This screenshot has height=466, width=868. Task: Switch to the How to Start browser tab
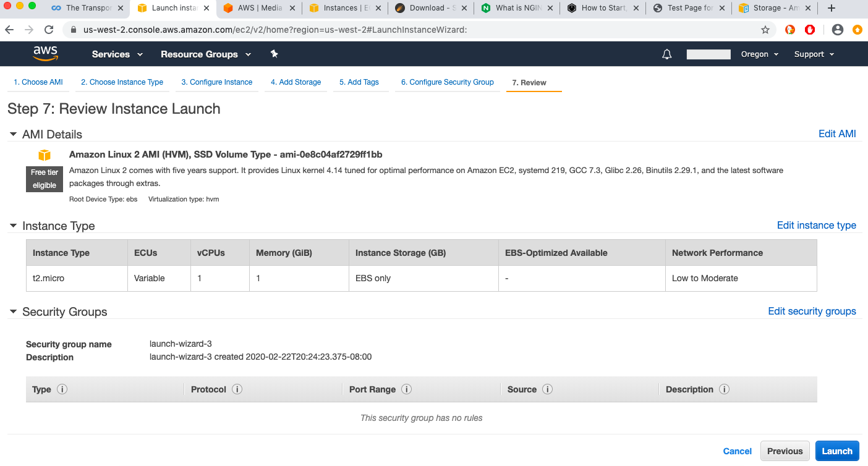pos(604,8)
